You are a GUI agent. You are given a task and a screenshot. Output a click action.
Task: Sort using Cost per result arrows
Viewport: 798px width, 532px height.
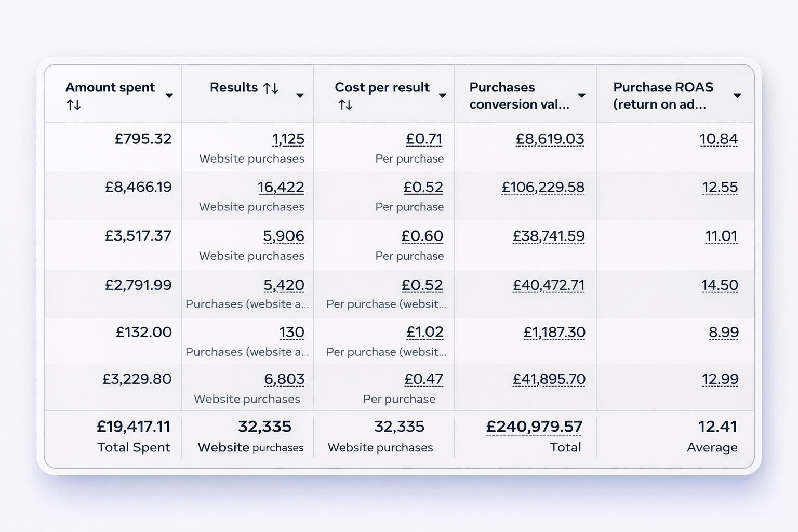point(345,105)
